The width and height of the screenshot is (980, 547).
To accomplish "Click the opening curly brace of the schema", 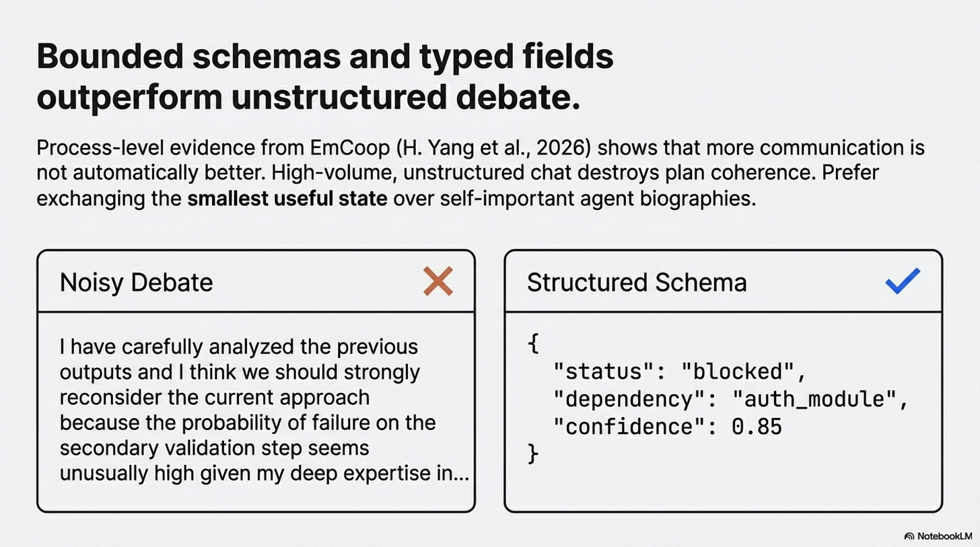I will tap(533, 343).
